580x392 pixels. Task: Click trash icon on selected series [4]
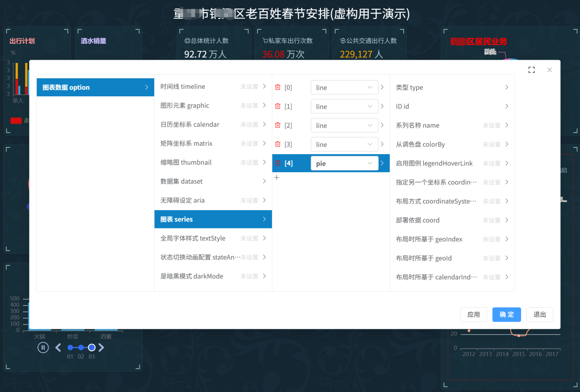(278, 163)
